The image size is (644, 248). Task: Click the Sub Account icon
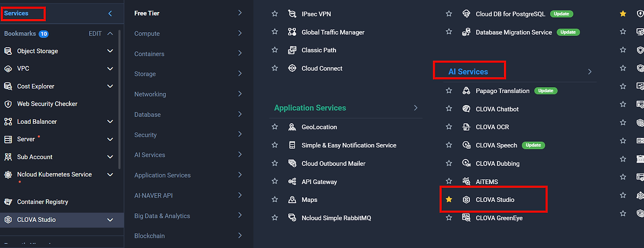(8, 156)
